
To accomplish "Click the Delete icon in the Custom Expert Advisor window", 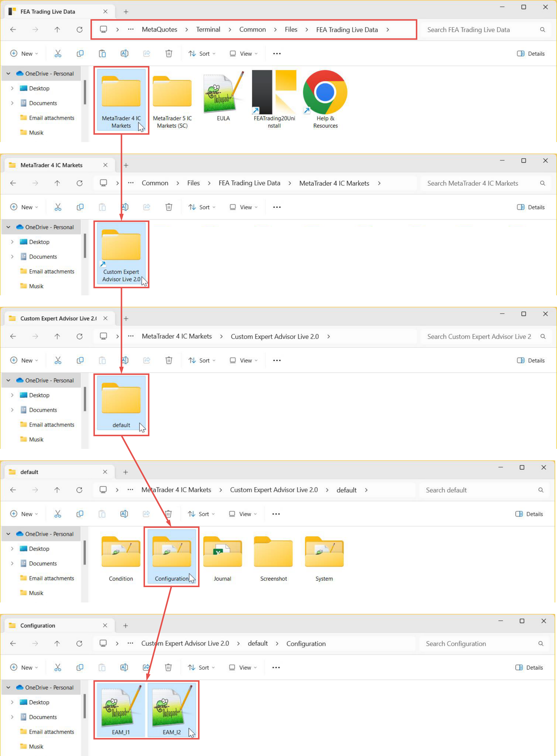I will pyautogui.click(x=169, y=360).
